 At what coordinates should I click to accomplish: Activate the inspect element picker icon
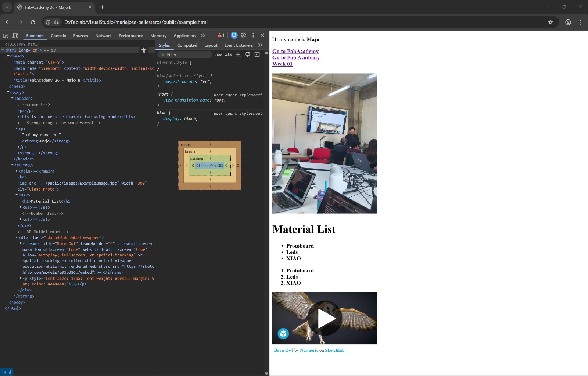pos(6,35)
